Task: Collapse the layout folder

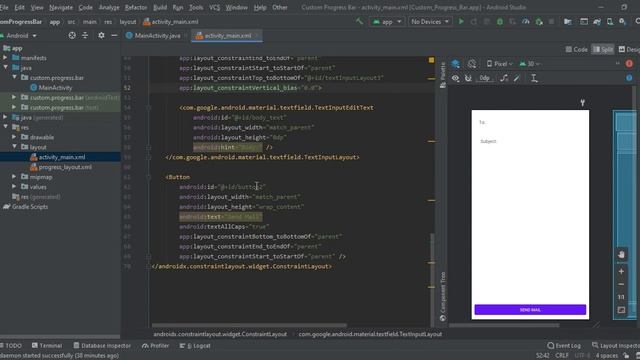Action: click(x=14, y=147)
